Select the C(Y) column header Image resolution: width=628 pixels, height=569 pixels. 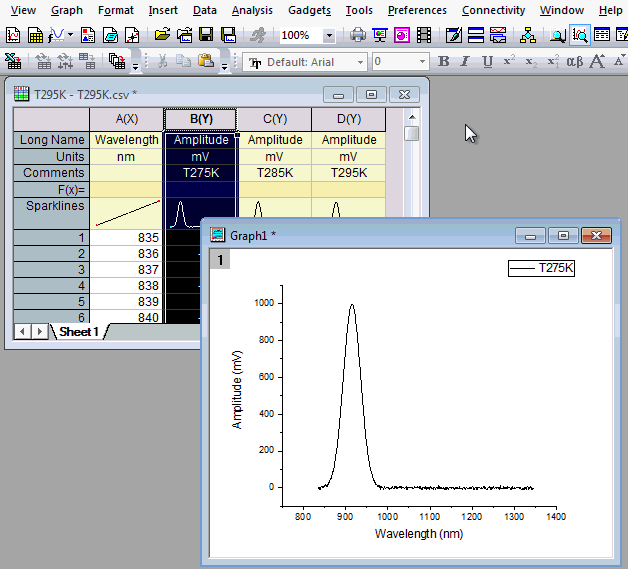(x=274, y=119)
